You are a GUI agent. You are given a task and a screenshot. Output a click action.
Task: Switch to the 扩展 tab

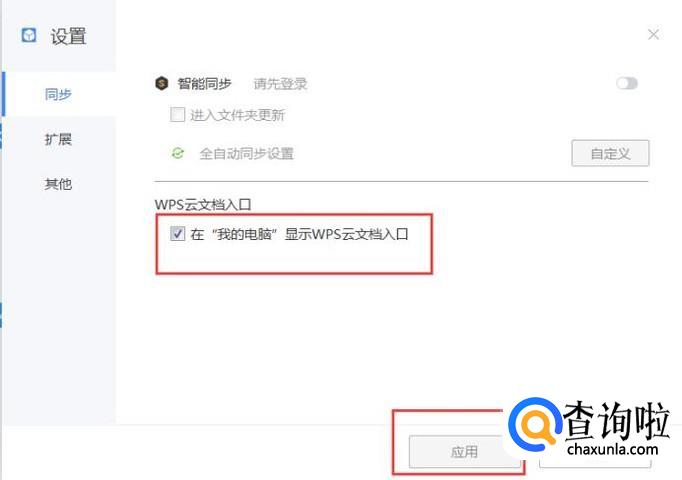(x=58, y=139)
